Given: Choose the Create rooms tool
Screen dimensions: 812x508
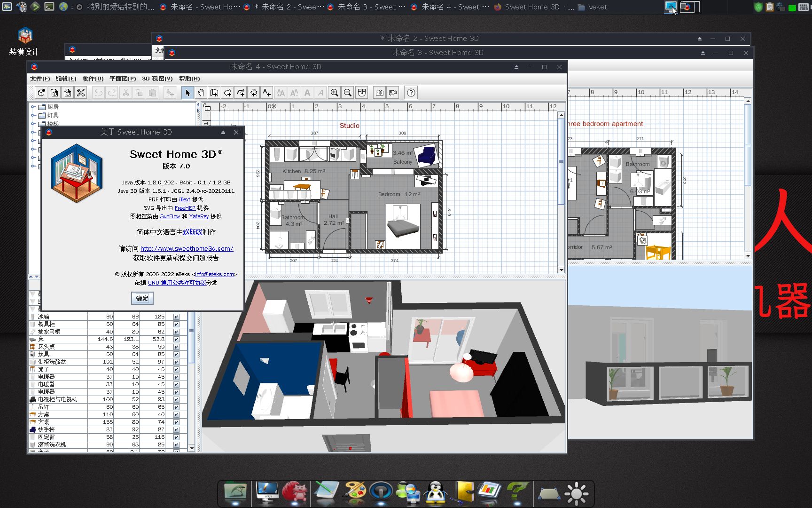Looking at the screenshot, I should pyautogui.click(x=227, y=93).
